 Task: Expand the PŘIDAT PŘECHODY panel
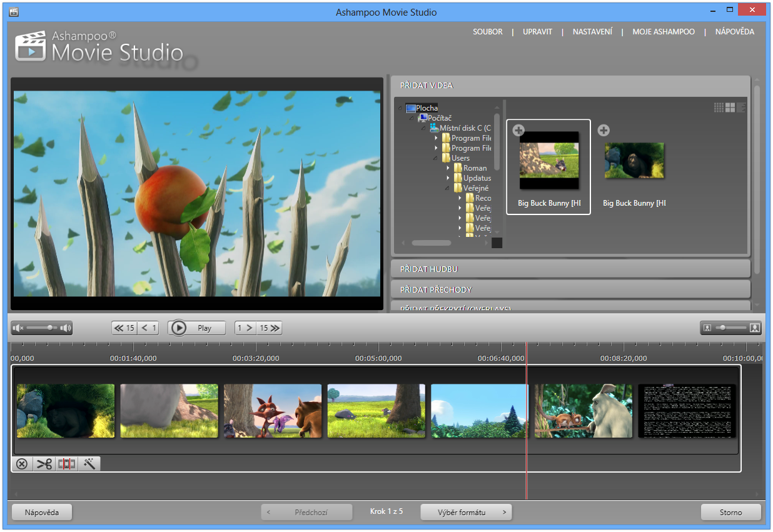coord(570,289)
